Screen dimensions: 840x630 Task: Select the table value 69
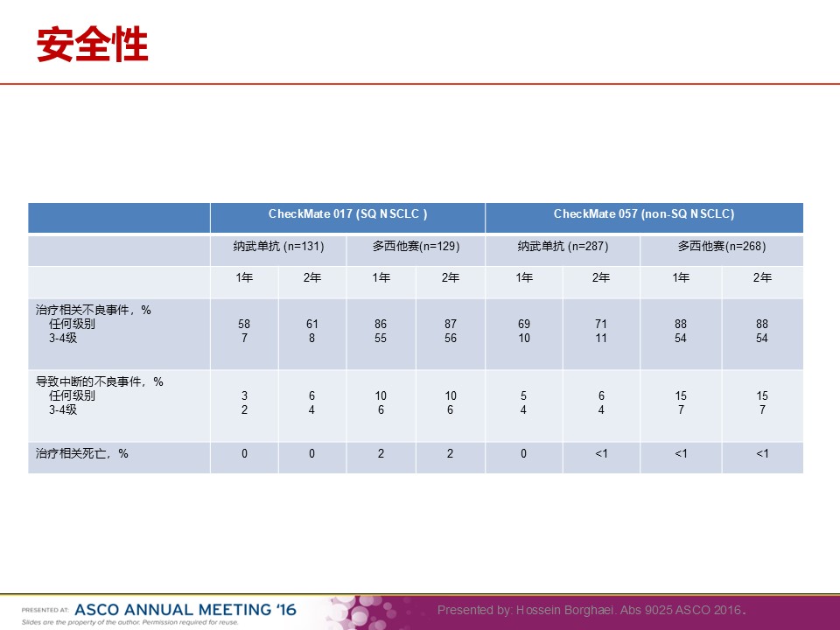coord(524,324)
